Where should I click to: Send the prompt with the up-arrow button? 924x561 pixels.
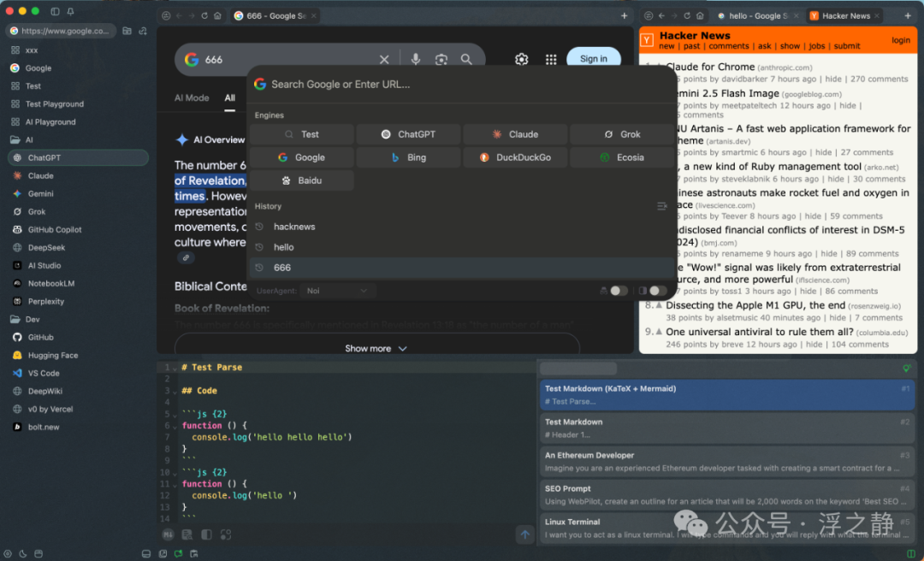point(525,534)
